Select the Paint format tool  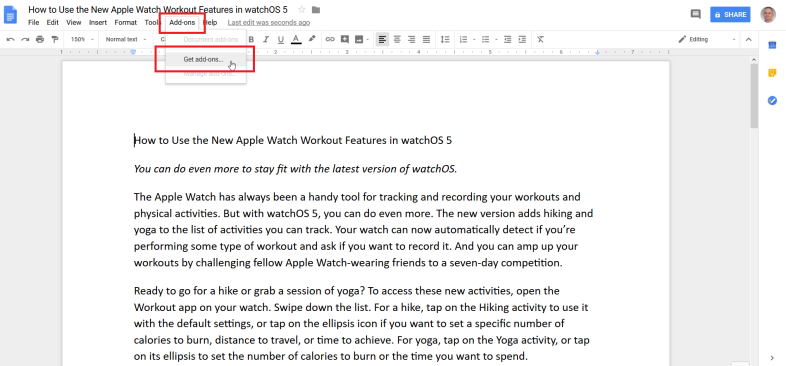pyautogui.click(x=55, y=39)
